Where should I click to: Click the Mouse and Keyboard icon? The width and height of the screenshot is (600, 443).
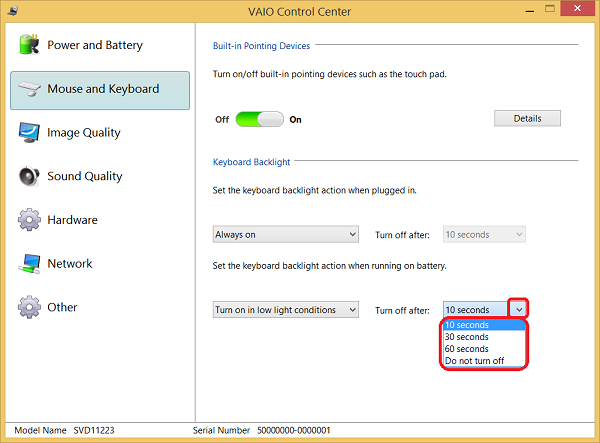[x=29, y=89]
